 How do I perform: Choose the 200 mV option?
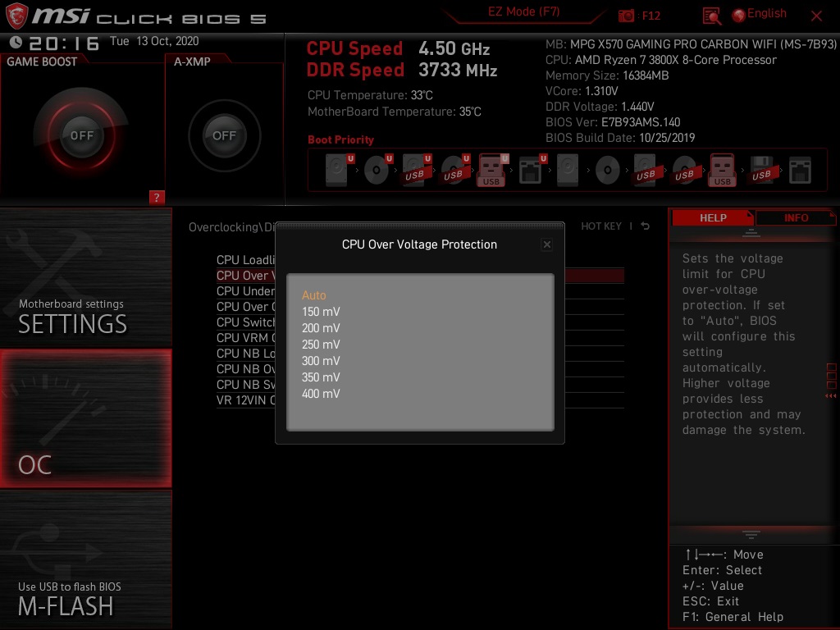321,328
